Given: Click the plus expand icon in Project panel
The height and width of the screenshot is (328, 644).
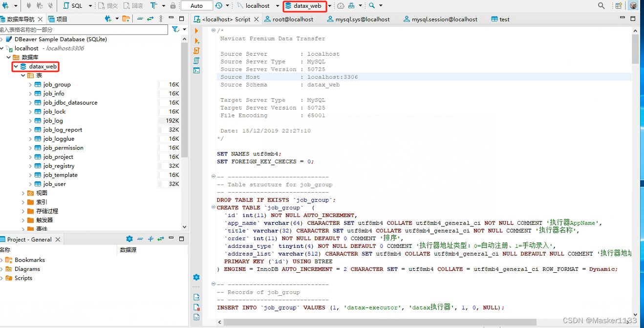Looking at the screenshot, I should point(150,239).
